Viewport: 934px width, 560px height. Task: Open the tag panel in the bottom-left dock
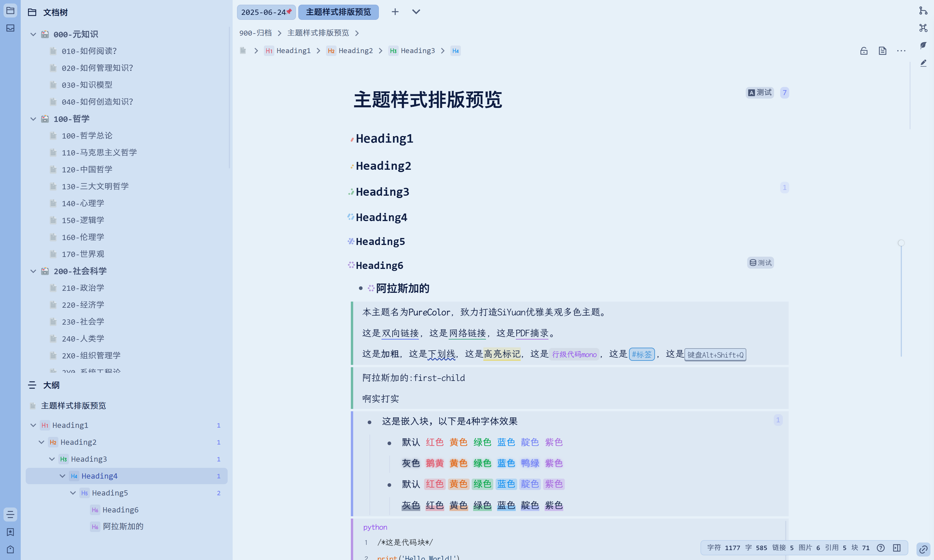[10, 549]
